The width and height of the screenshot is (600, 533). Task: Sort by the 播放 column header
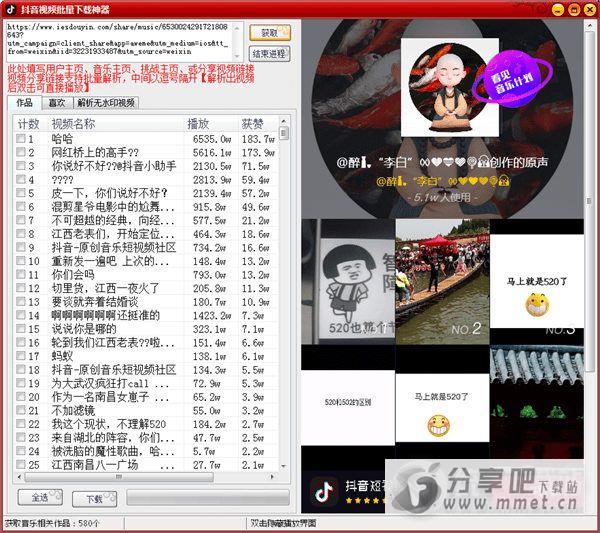click(x=210, y=124)
